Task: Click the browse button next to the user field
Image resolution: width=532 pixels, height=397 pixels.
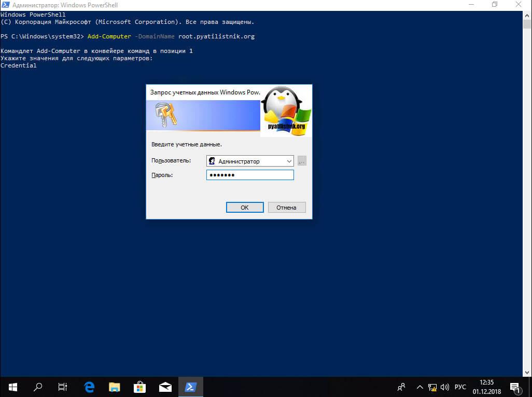Action: pos(302,161)
